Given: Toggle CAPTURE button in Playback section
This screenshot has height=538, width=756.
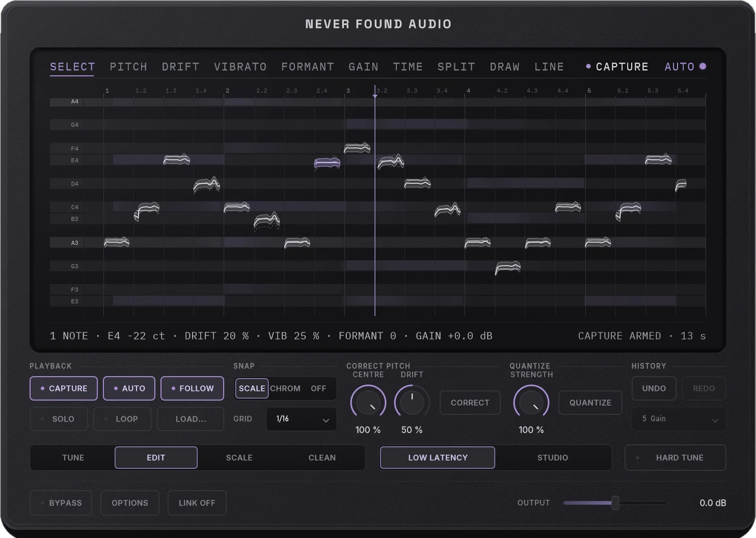Looking at the screenshot, I should point(64,388).
